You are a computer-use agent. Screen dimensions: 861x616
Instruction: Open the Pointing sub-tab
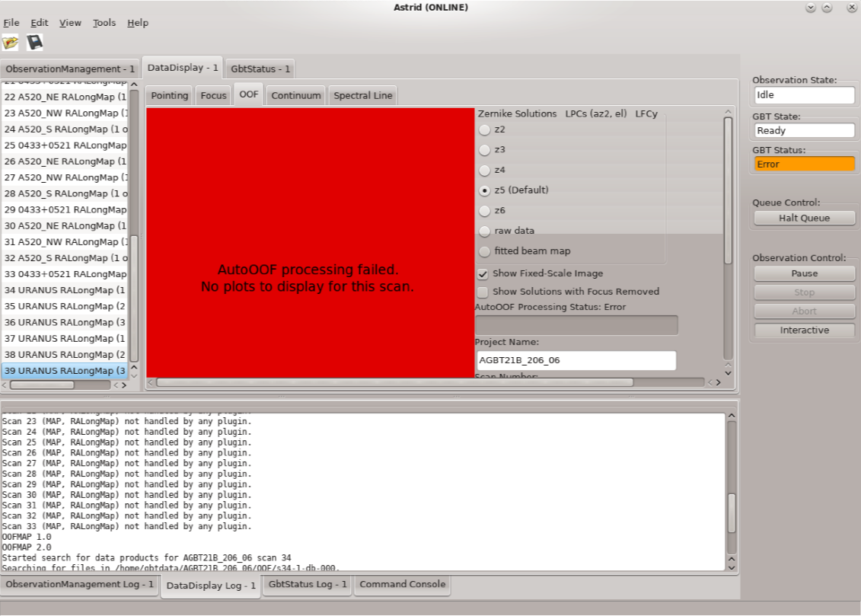[169, 95]
